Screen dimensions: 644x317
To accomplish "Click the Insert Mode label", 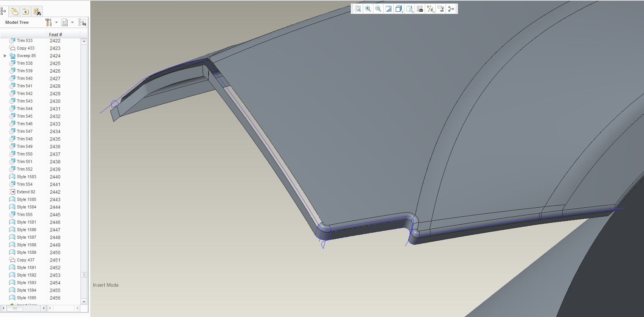I will (106, 285).
